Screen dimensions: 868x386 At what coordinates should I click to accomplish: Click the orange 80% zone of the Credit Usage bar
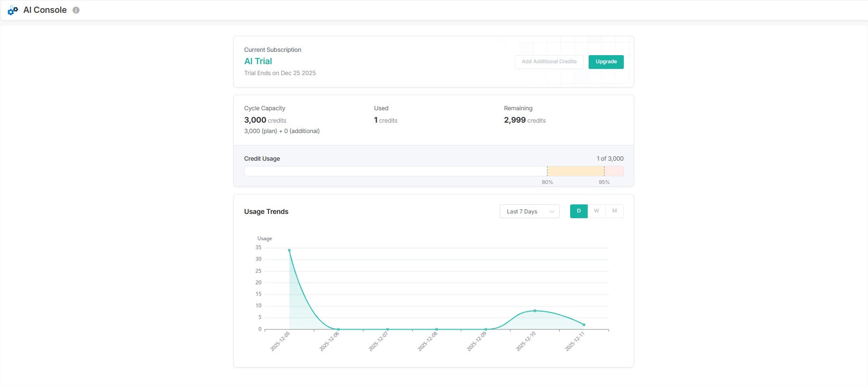pos(575,171)
